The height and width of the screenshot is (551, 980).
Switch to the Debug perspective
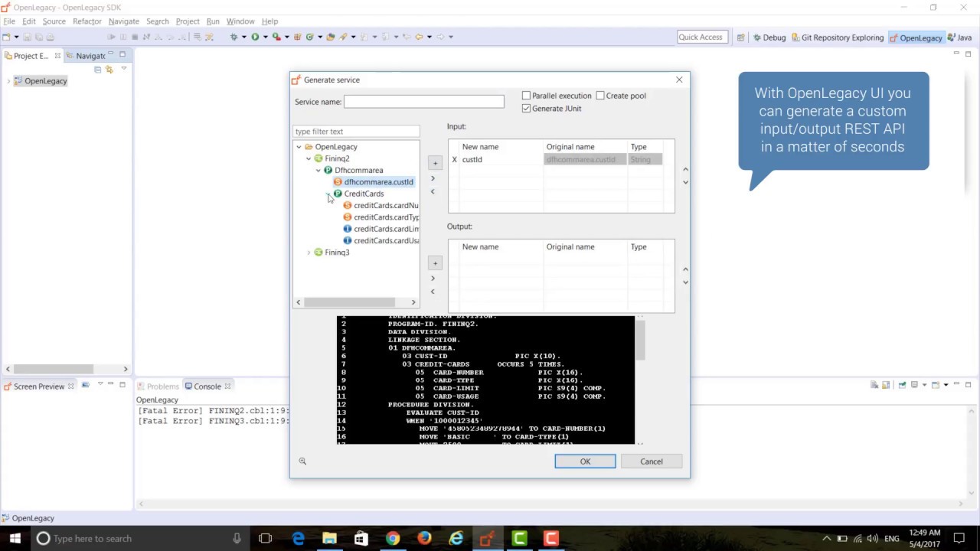click(x=769, y=37)
